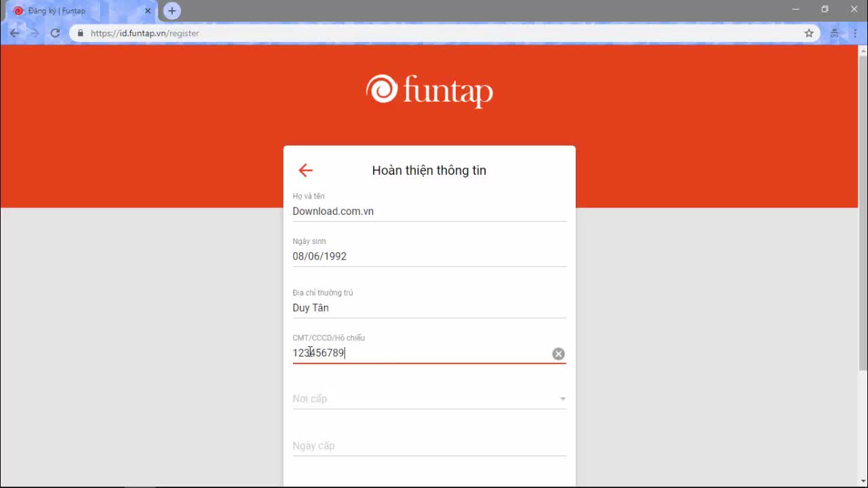Open a new browser tab
868x488 pixels.
[172, 11]
